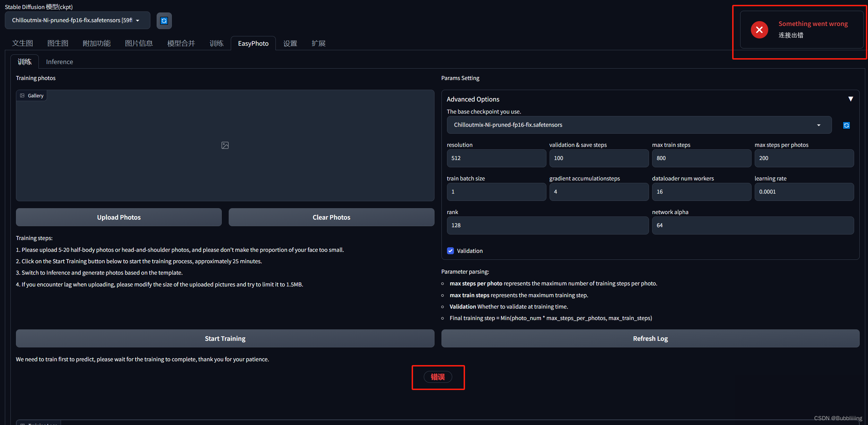The image size is (868, 425).
Task: Toggle the Validation checkbox
Action: point(450,251)
